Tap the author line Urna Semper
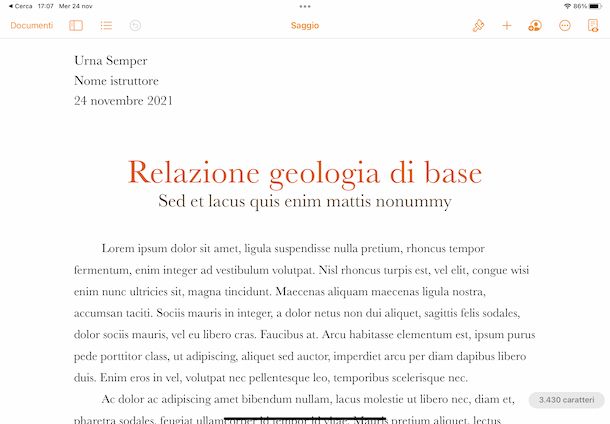The width and height of the screenshot is (610, 424). click(x=111, y=61)
